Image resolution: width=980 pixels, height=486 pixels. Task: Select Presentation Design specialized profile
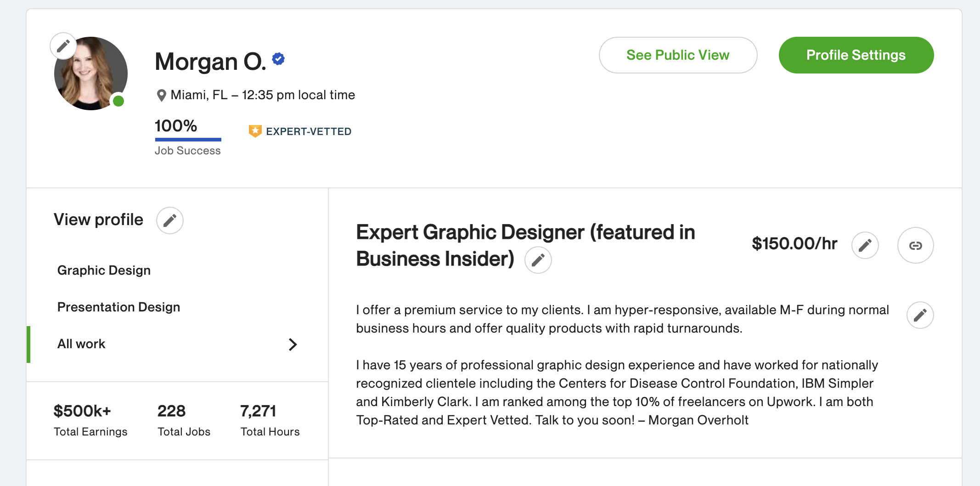pos(118,307)
